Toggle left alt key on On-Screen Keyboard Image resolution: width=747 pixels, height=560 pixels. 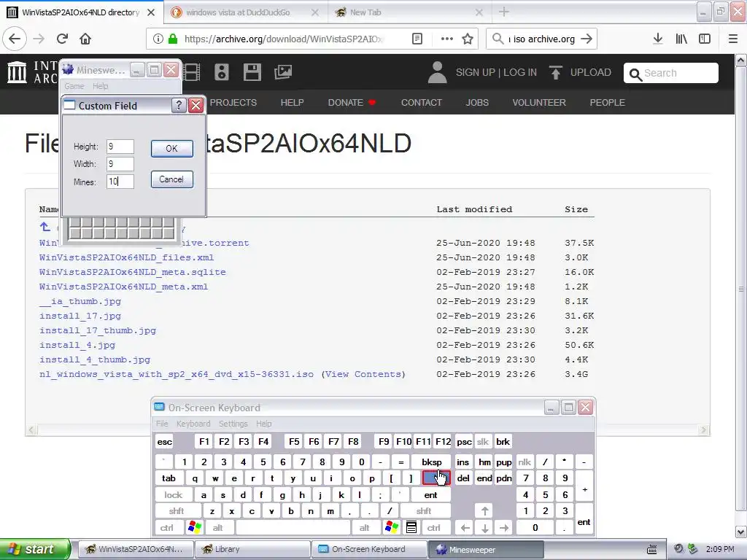coord(217,528)
